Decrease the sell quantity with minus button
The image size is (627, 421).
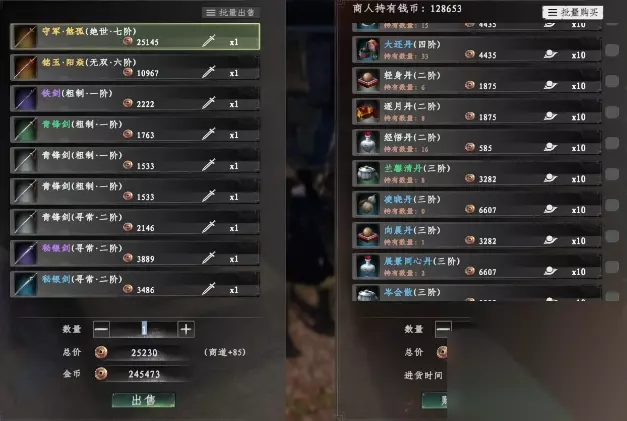point(101,329)
